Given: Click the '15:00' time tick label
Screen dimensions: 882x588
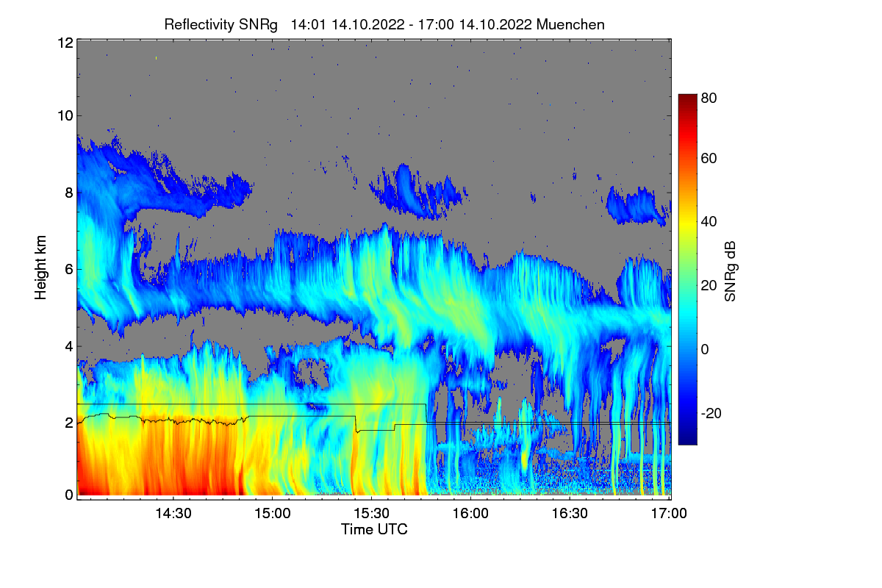Looking at the screenshot, I should [272, 514].
